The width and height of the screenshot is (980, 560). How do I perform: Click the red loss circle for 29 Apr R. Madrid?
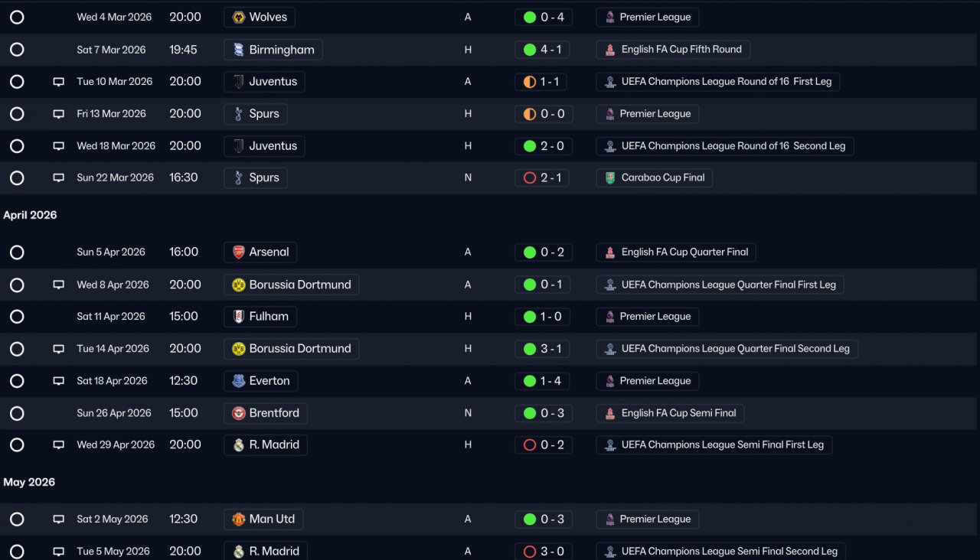530,444
